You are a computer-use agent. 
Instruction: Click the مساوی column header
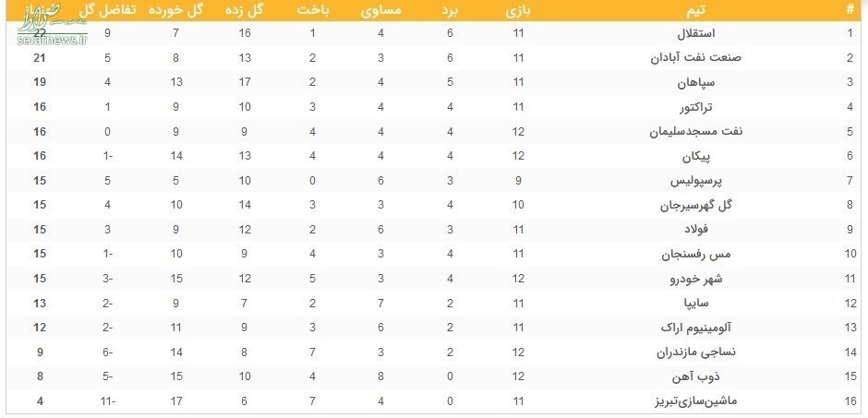pyautogui.click(x=380, y=10)
